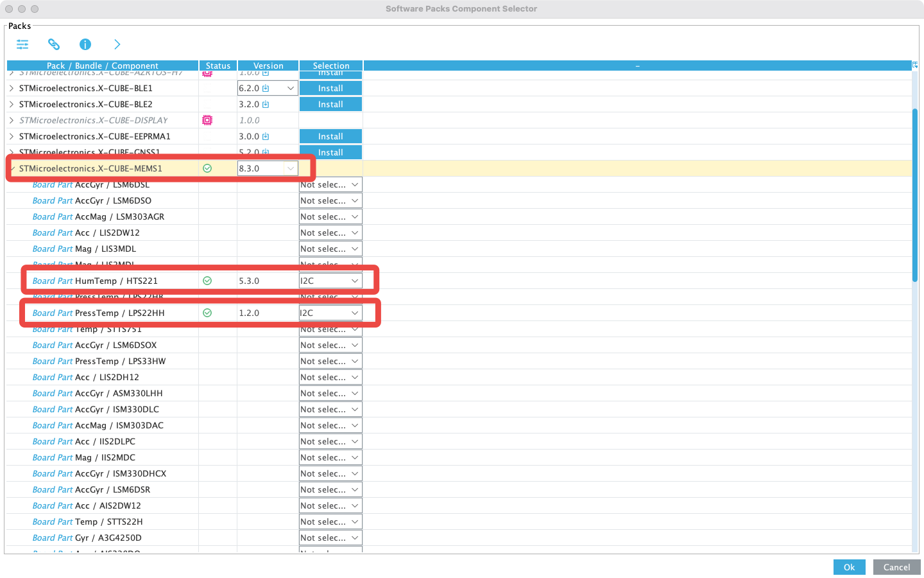Expand the X-CUBE-DISPLAY pack
Viewport: 924px width, 578px height.
12,120
